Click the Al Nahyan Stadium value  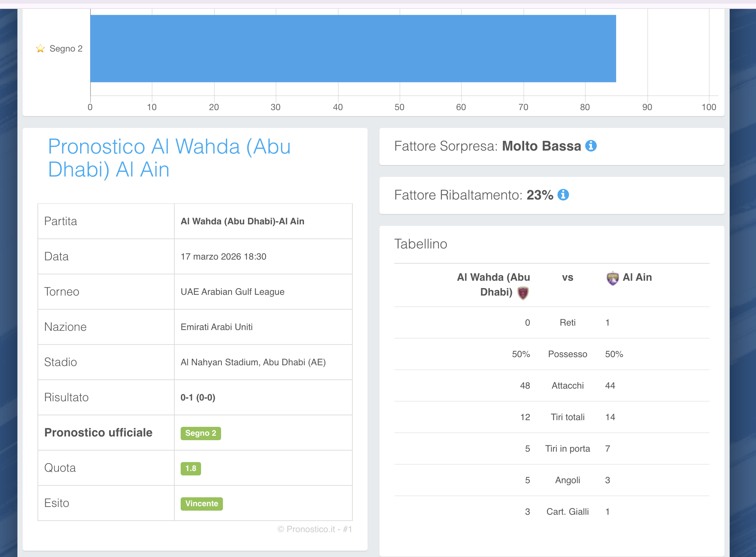[253, 362]
